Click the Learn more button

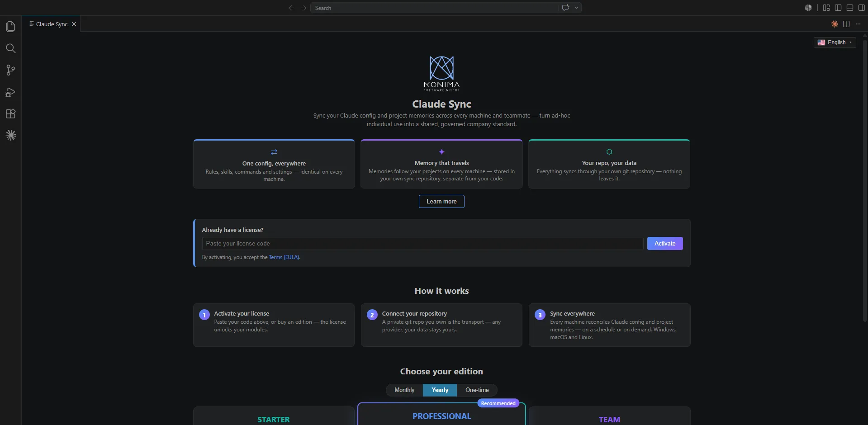(x=441, y=202)
